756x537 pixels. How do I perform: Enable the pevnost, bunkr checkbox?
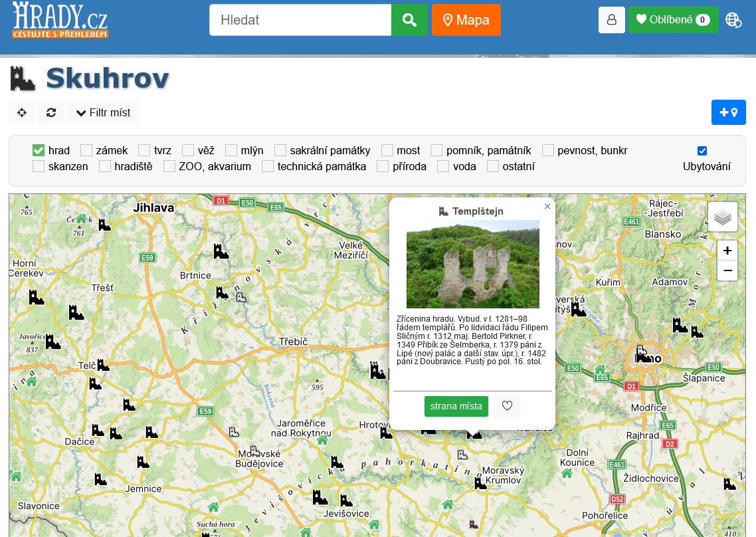point(547,151)
